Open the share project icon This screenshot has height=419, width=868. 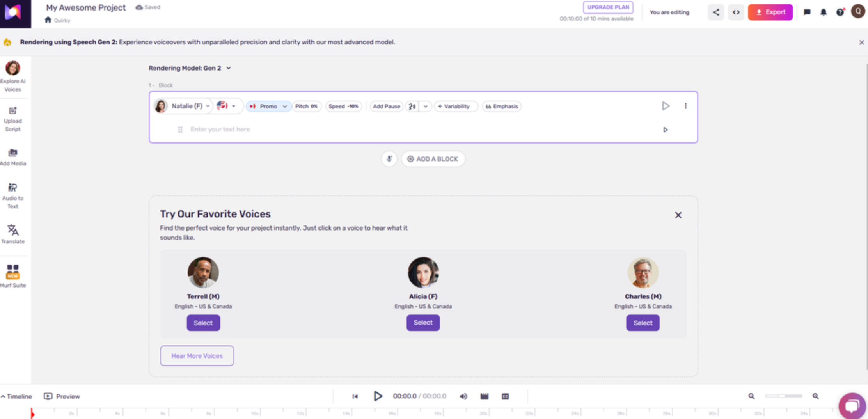pos(716,12)
